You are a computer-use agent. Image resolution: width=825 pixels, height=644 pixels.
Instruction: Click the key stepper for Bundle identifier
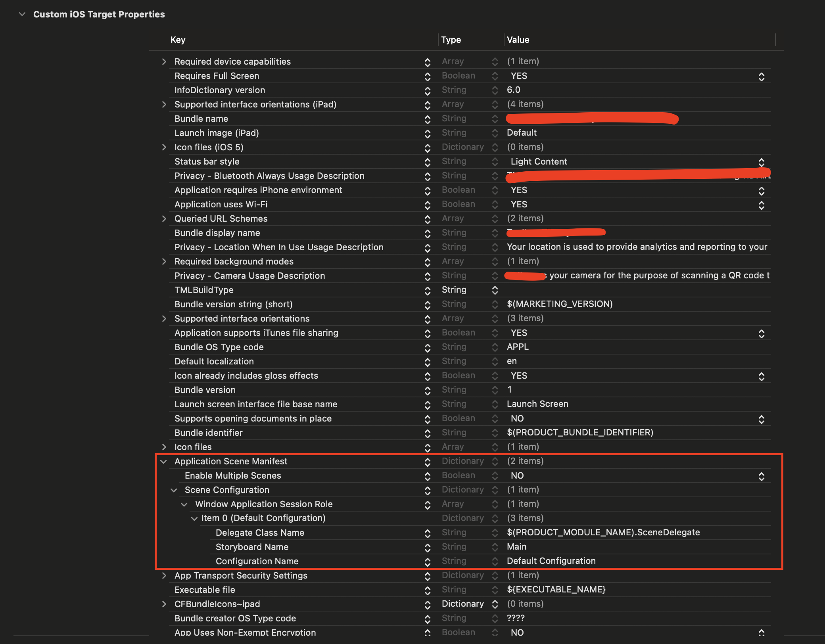coord(427,433)
